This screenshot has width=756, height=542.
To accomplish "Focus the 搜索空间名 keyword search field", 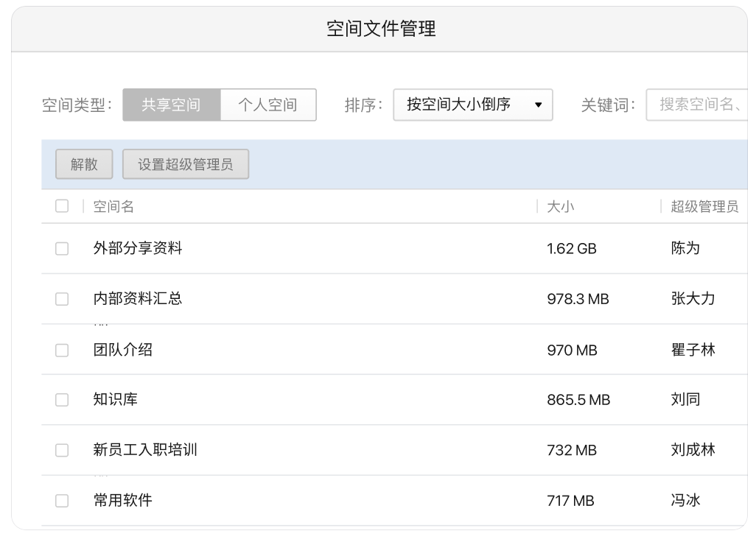I will [697, 105].
